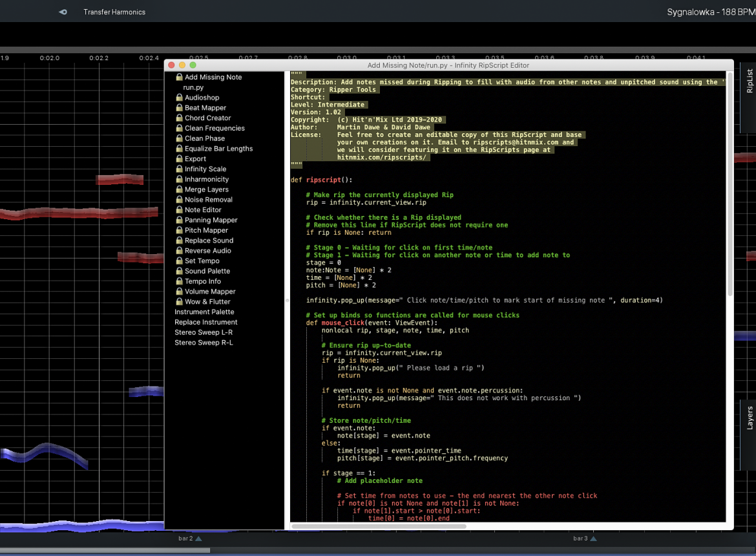Click the 'def ripscript():' code line
This screenshot has height=556, width=756.
(x=322, y=179)
